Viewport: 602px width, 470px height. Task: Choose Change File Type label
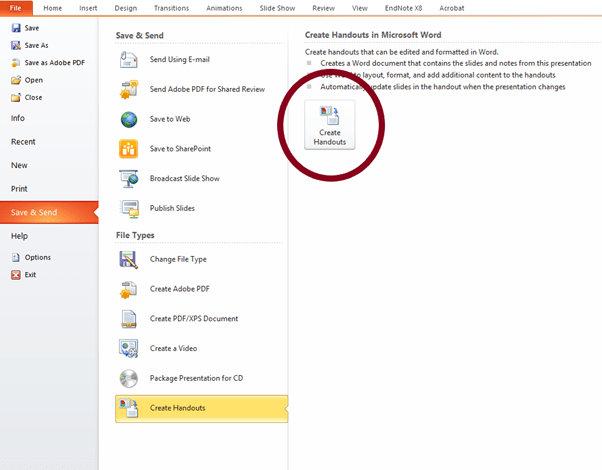pos(178,260)
